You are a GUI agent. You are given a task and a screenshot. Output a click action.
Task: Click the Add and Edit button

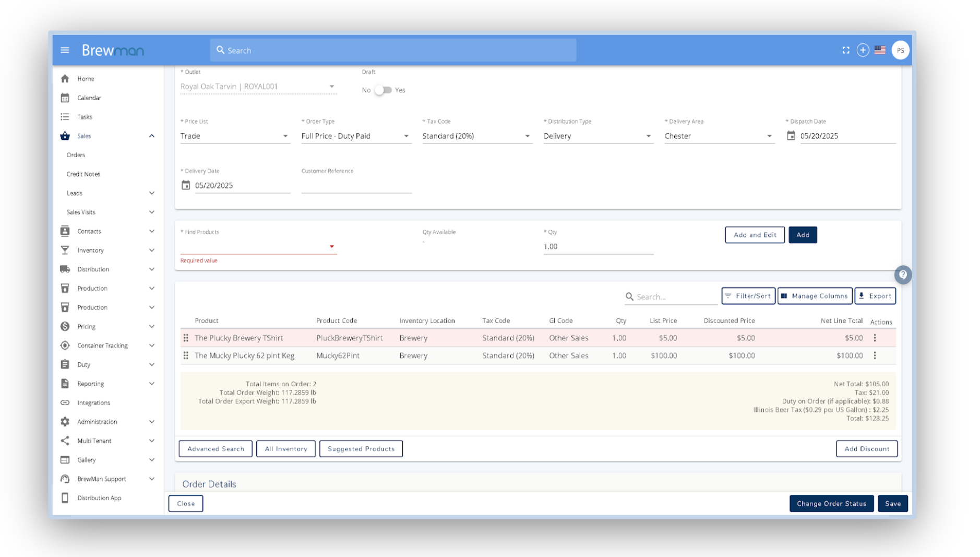point(755,235)
